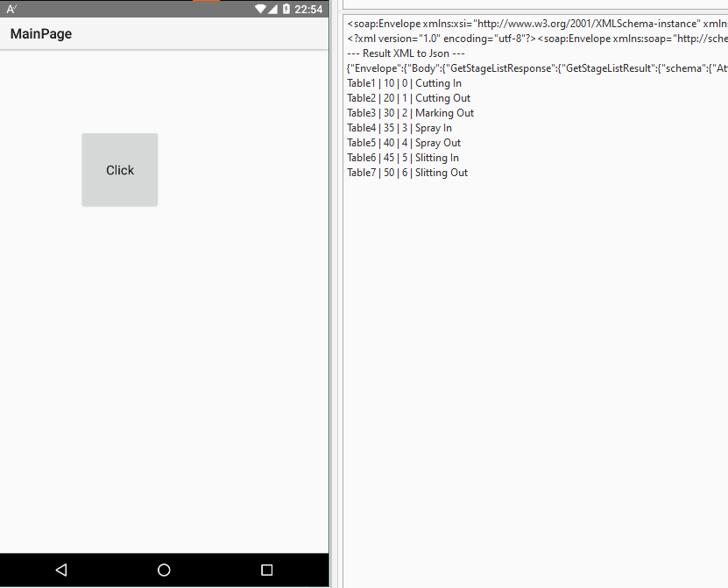Select the Table3 Marking Out row
This screenshot has height=588, width=728.
click(x=410, y=113)
